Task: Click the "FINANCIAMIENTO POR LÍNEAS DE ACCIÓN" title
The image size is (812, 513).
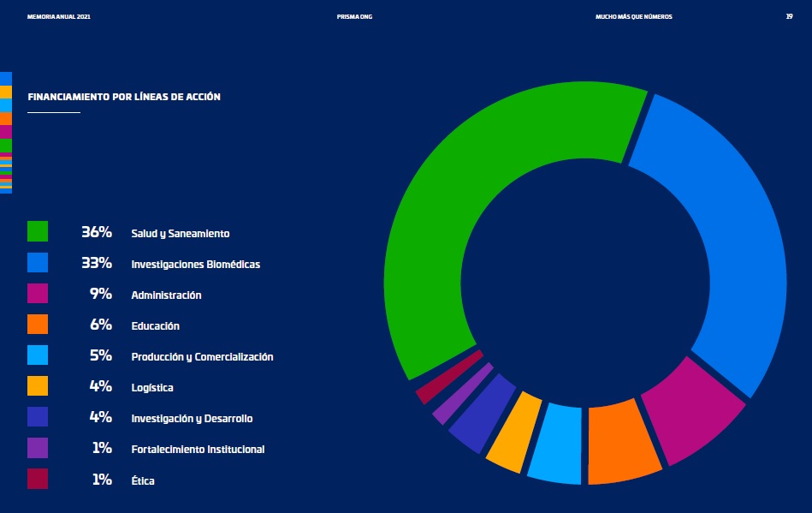Action: click(124, 97)
